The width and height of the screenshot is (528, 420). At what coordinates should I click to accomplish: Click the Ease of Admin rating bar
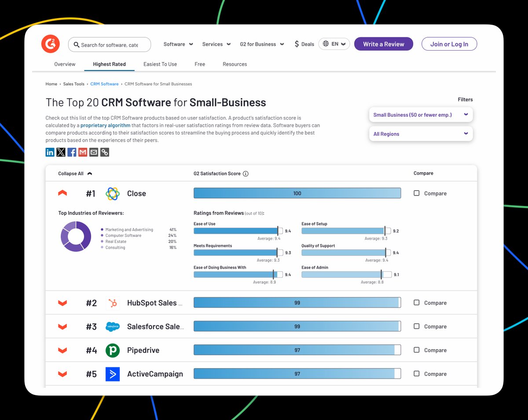pos(346,274)
